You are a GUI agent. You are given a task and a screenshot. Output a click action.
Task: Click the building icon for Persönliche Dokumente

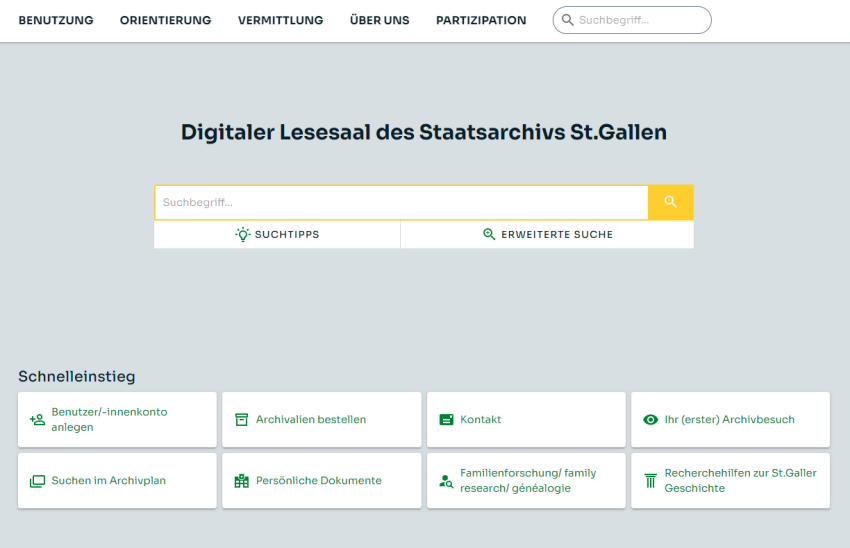coord(242,481)
